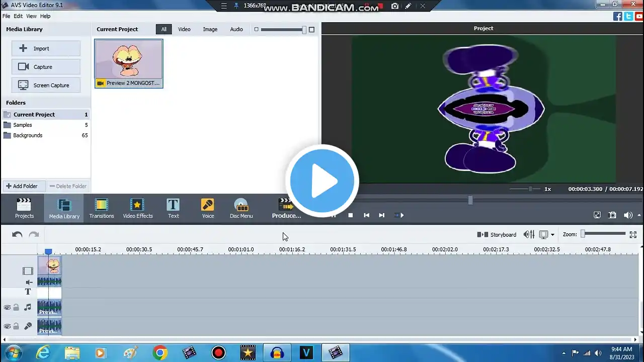644x362 pixels.
Task: Open the Twitter link icon
Action: click(x=628, y=16)
